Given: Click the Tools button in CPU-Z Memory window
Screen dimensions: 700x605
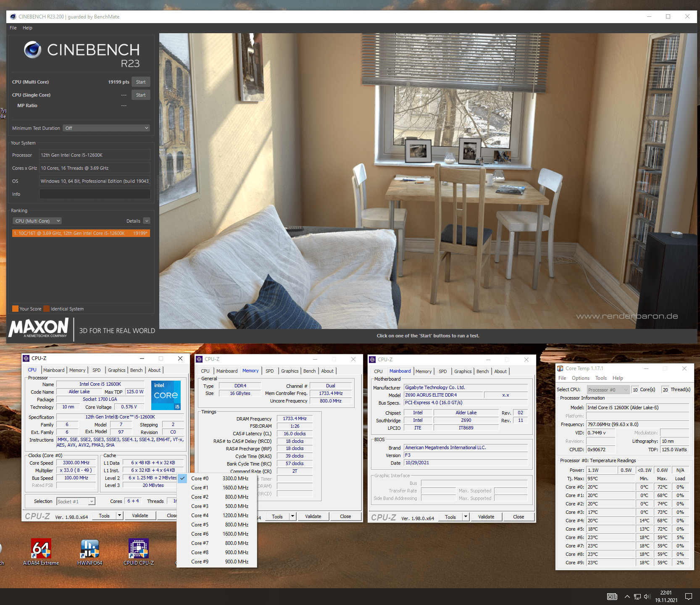Looking at the screenshot, I should point(277,516).
